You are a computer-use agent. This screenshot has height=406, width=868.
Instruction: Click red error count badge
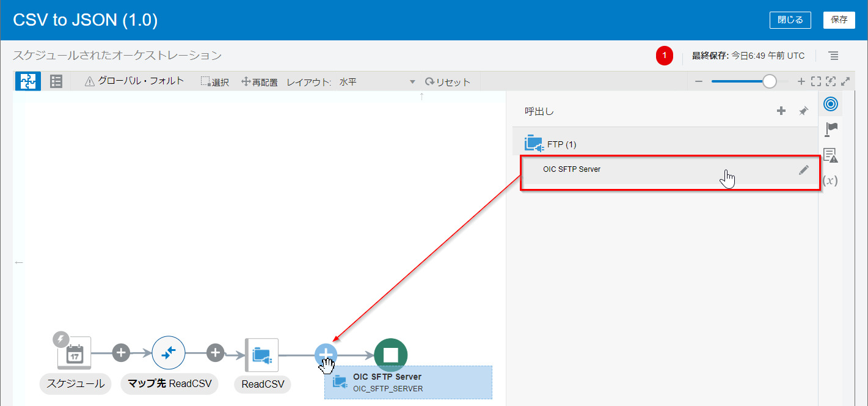coord(665,56)
